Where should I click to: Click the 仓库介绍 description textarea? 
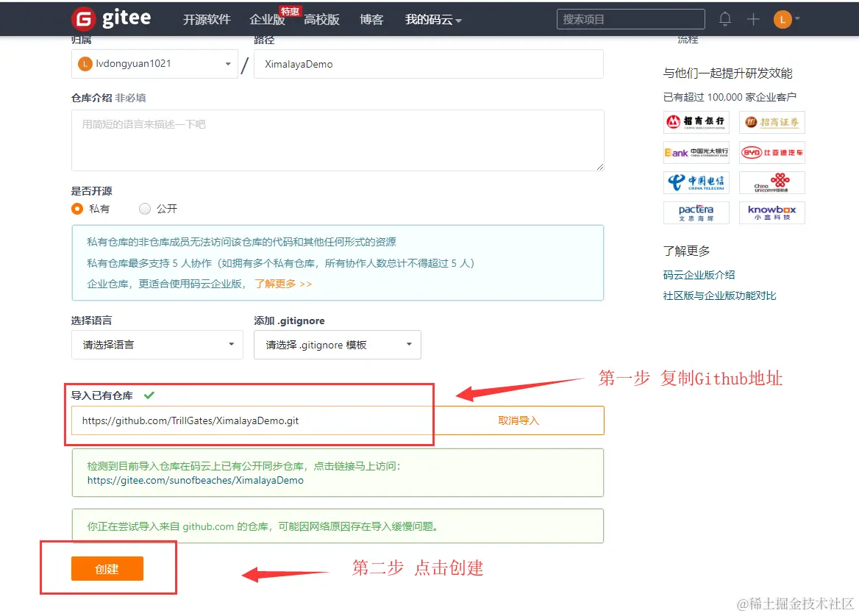[x=338, y=140]
